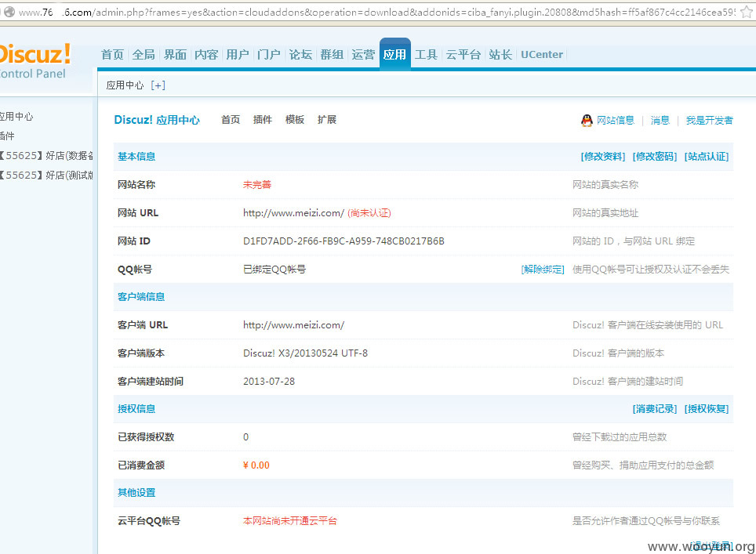756x554 pixels.
Task: Click the 本网站尚未开通云平台 text
Action: tap(289, 521)
